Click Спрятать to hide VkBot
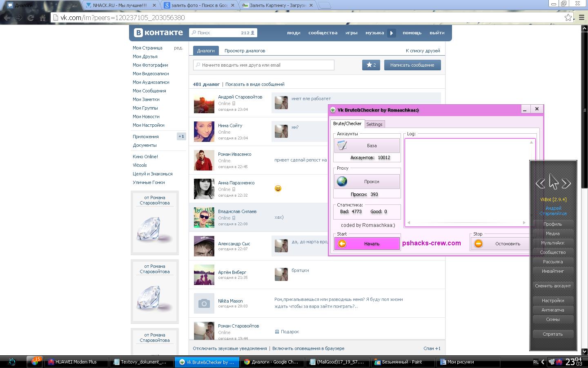Viewport: 588px width, 368px height. coord(553,334)
